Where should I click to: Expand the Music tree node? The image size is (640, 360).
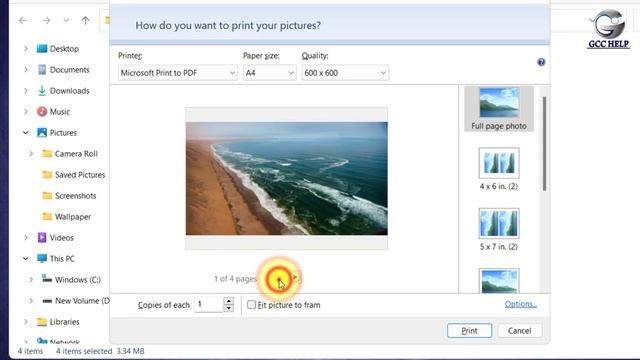[26, 111]
